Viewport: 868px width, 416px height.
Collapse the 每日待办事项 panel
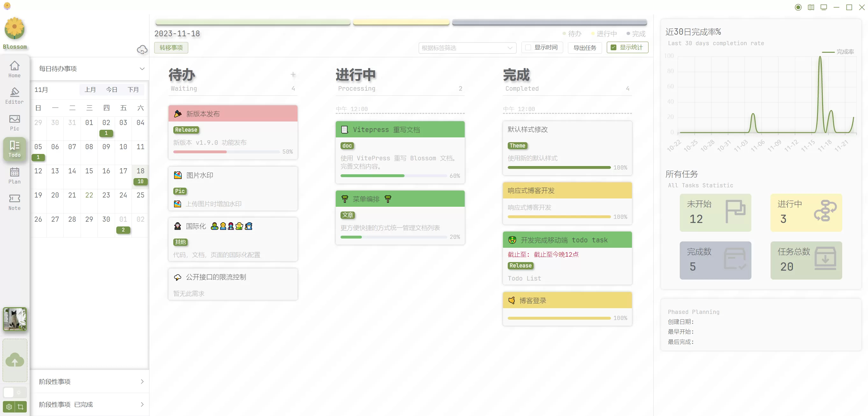(x=142, y=69)
